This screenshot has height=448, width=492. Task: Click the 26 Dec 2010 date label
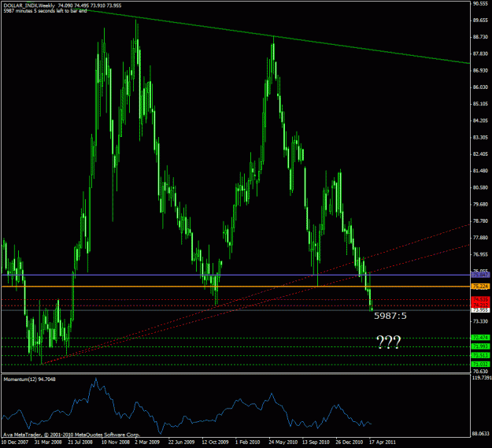(350, 442)
